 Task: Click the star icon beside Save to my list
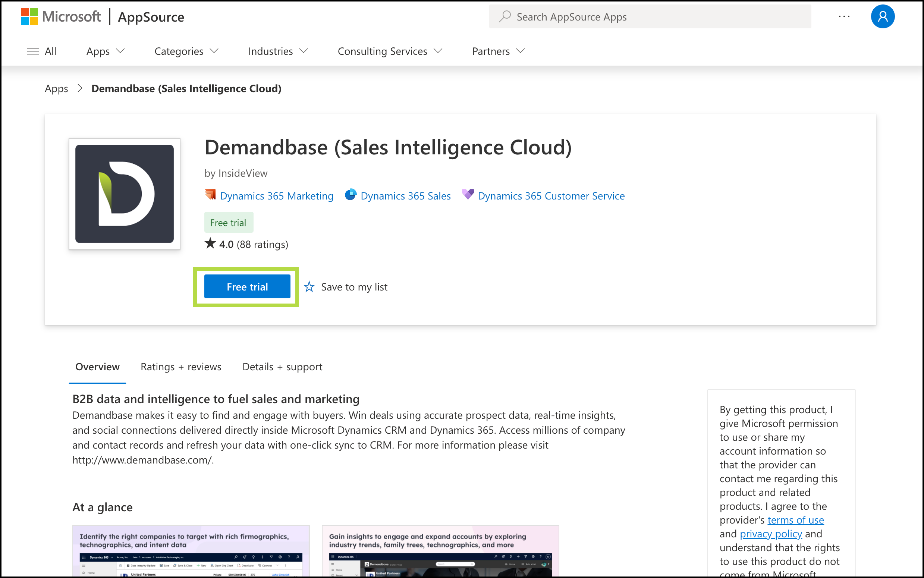pyautogui.click(x=309, y=287)
